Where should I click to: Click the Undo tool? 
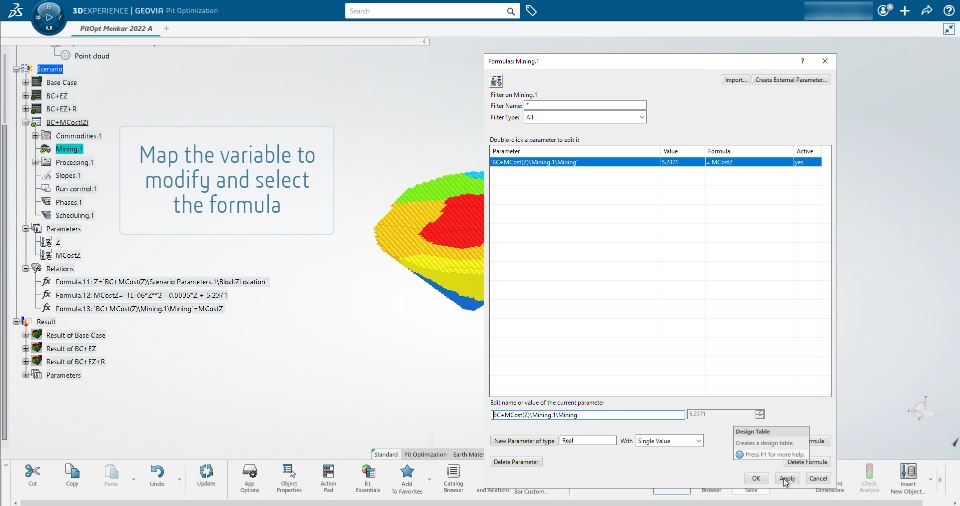[157, 475]
